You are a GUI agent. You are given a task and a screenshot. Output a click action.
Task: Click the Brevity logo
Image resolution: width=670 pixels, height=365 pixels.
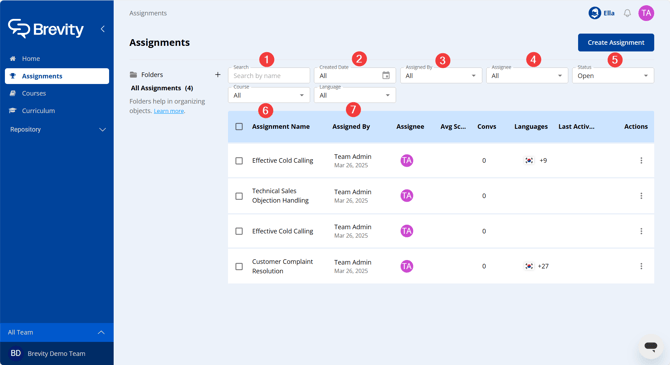click(46, 29)
